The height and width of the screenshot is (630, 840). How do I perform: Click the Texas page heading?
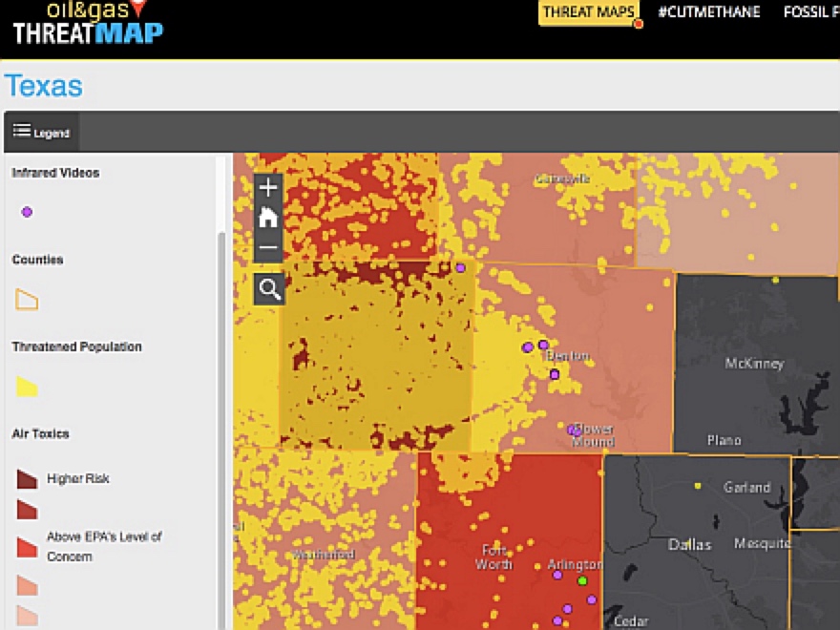[44, 86]
